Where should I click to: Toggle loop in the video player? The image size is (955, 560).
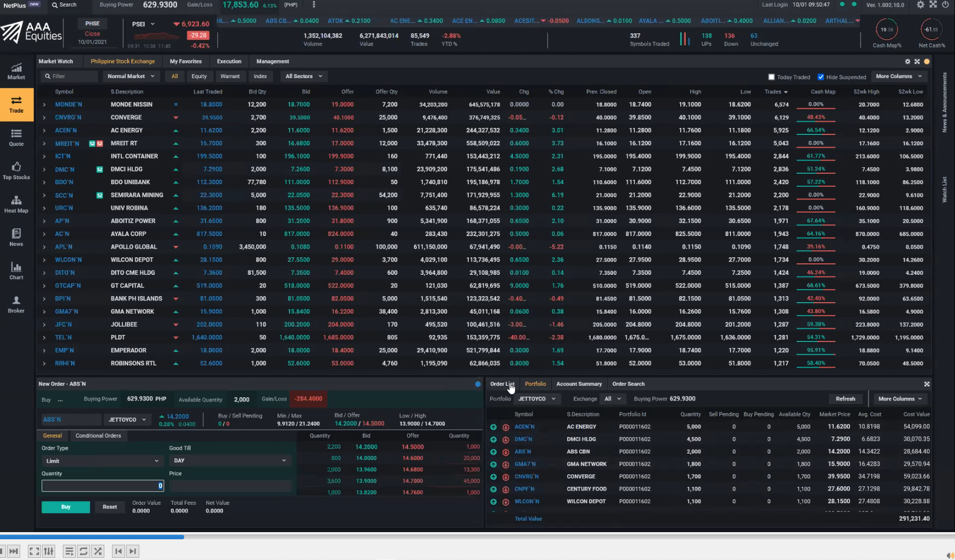pyautogui.click(x=84, y=551)
